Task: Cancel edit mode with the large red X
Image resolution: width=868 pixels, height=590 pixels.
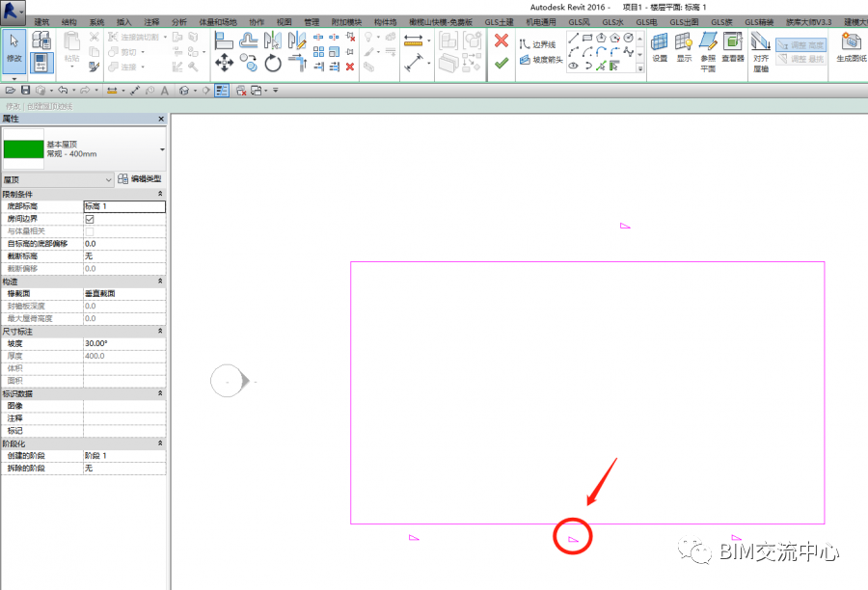Action: [x=502, y=40]
